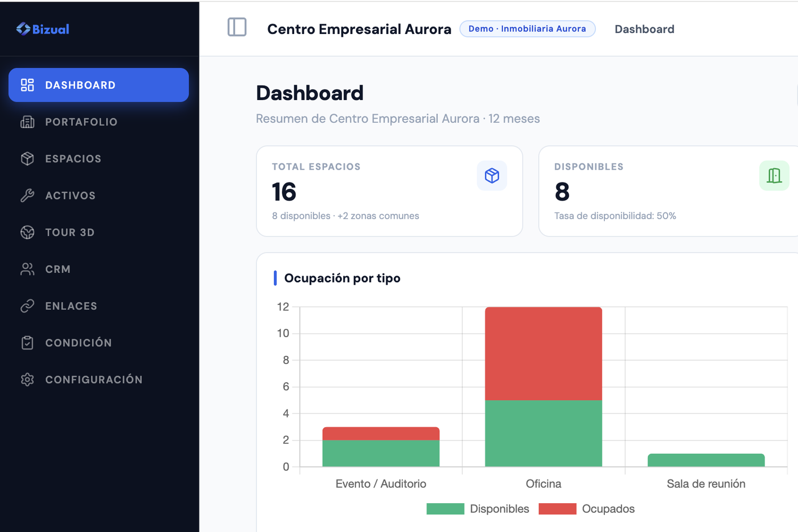798x532 pixels.
Task: Click the door icon in Disponibles card
Action: point(774,176)
